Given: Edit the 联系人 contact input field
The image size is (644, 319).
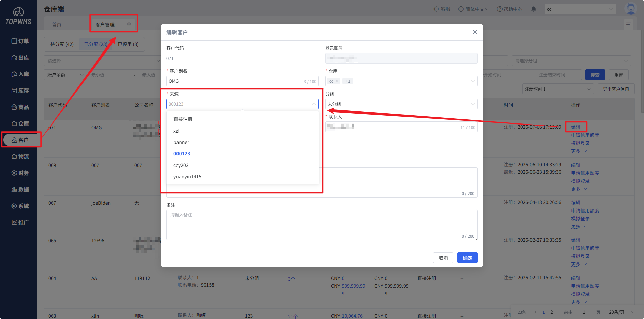Looking at the screenshot, I should [x=401, y=127].
